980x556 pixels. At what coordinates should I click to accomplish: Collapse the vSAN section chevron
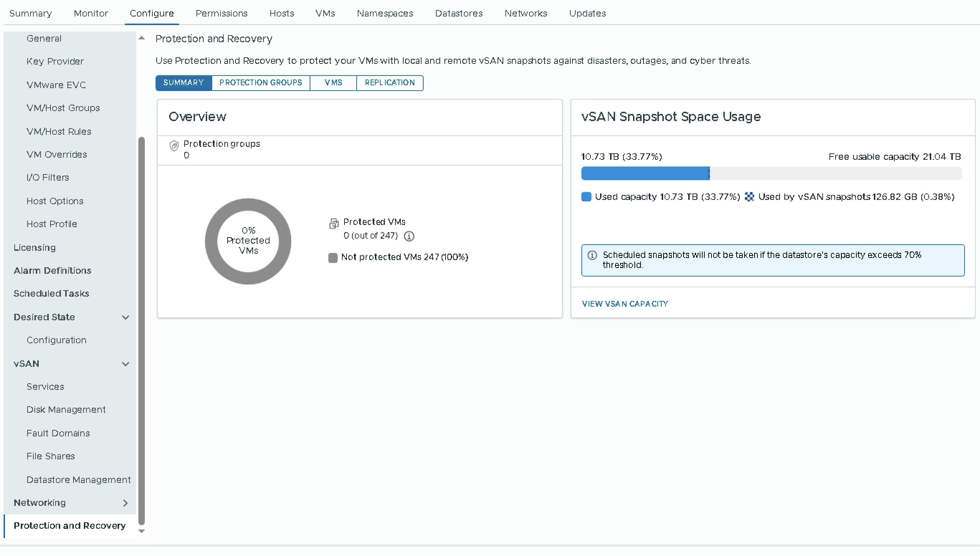[x=125, y=364]
